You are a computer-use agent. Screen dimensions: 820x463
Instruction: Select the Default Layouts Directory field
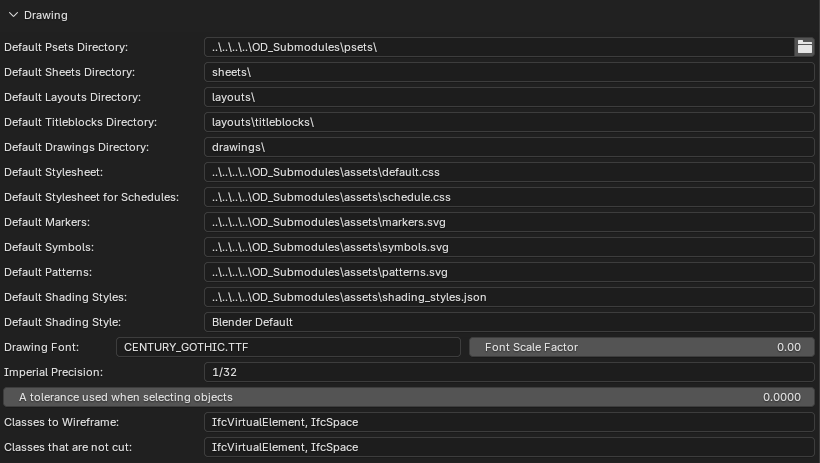coord(509,97)
